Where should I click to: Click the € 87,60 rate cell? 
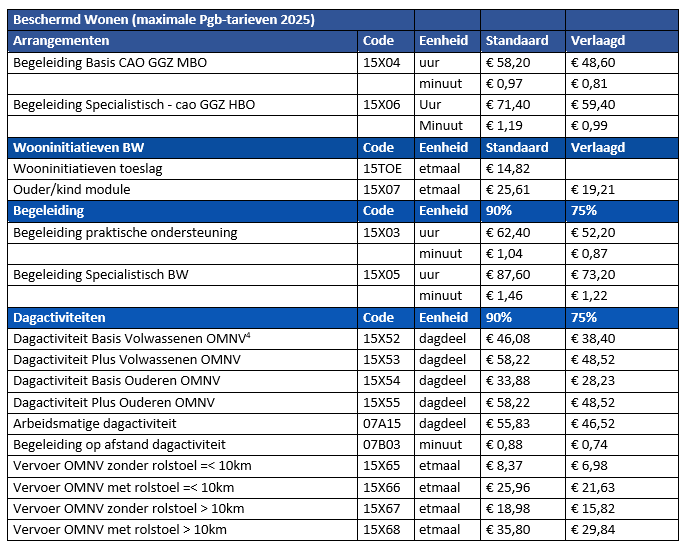click(x=508, y=275)
